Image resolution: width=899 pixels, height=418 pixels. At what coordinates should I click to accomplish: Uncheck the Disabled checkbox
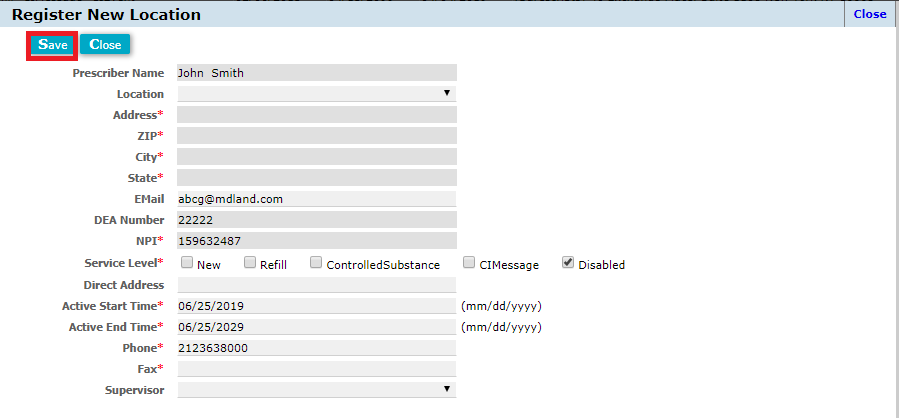(568, 263)
